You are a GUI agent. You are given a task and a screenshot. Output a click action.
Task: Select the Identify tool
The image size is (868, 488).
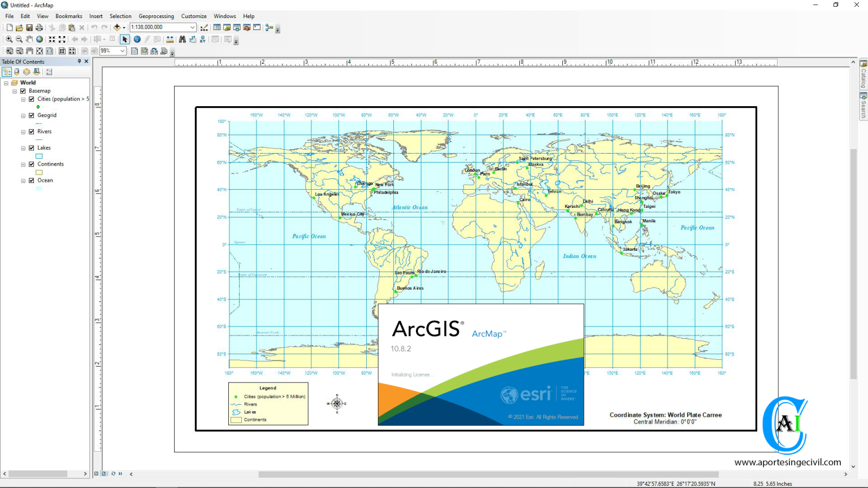point(137,40)
